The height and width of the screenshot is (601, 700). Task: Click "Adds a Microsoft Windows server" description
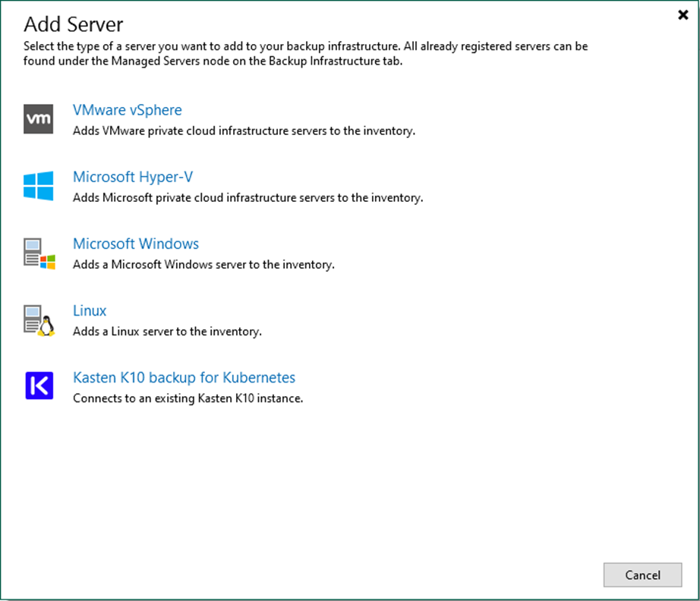pyautogui.click(x=203, y=265)
